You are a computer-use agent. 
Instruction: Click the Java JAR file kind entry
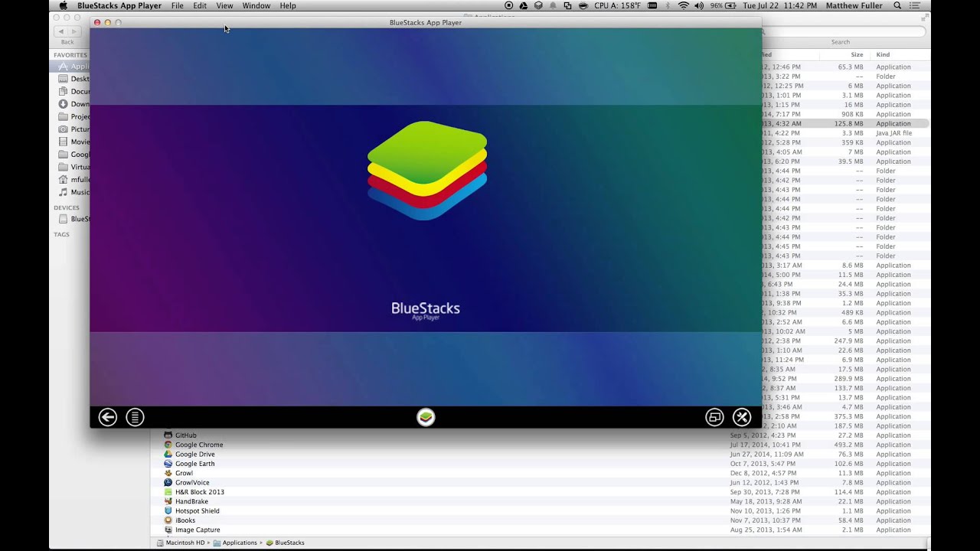894,133
